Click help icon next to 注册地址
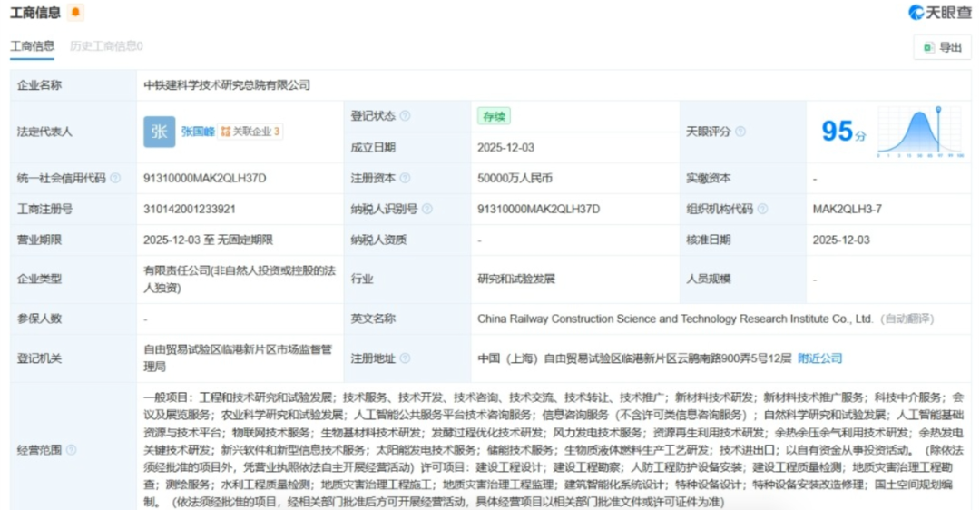Screen dimensions: 980x510 (405, 358)
